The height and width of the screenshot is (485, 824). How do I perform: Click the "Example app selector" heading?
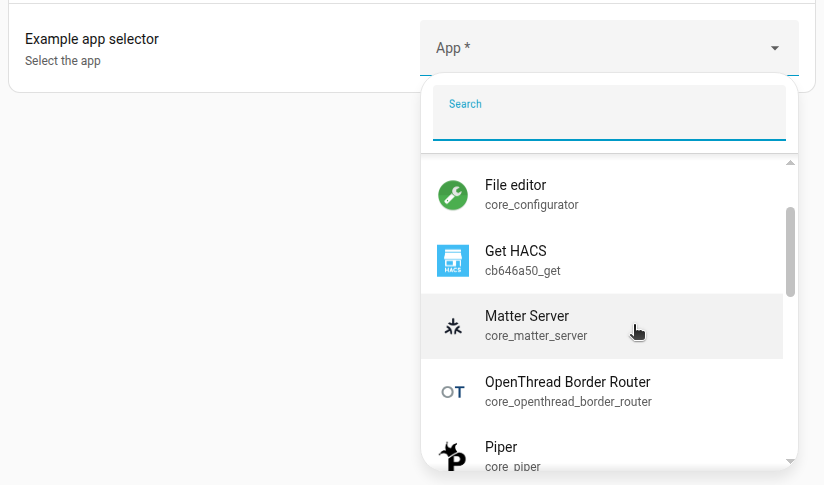[x=92, y=39]
